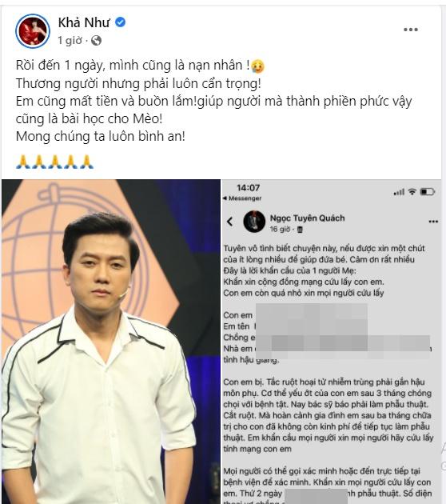The image size is (446, 504).
Task: Click the crying emoji in post text
Action: 258,66
